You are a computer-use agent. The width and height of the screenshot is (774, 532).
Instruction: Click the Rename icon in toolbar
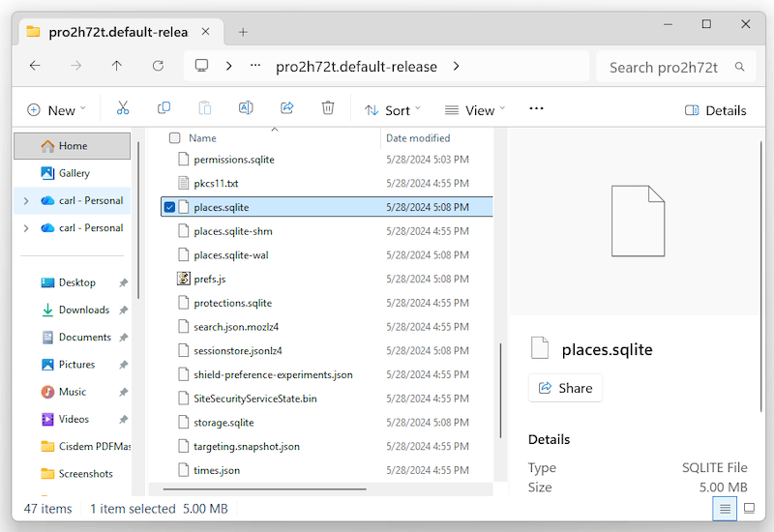point(246,107)
